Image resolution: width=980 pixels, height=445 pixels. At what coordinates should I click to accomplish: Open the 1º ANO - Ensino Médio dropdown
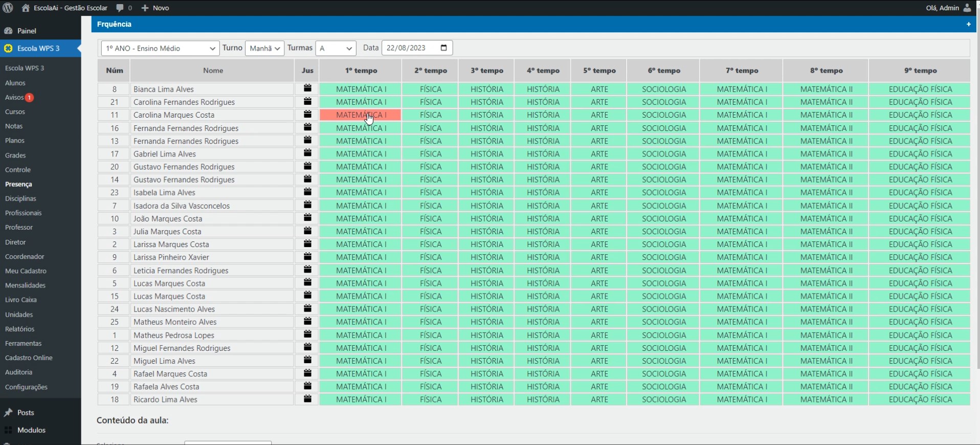pyautogui.click(x=160, y=48)
